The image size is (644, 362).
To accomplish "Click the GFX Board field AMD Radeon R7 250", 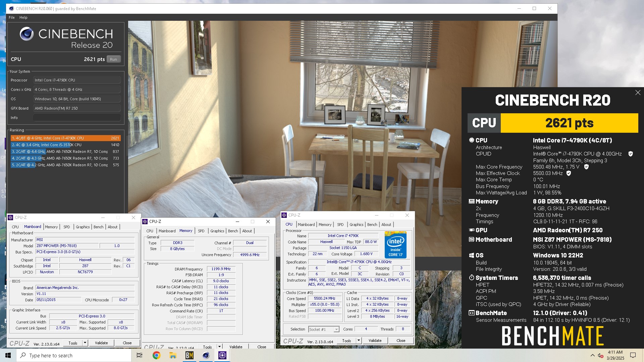I will click(x=77, y=108).
